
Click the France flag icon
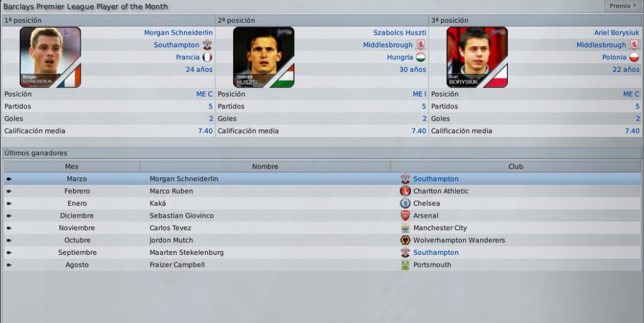click(207, 57)
